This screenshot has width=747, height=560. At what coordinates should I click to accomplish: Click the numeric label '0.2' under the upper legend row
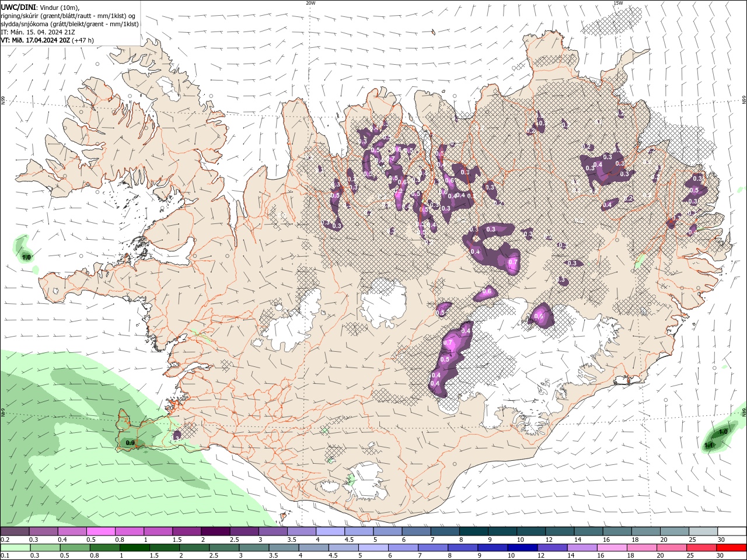[x=5, y=540]
